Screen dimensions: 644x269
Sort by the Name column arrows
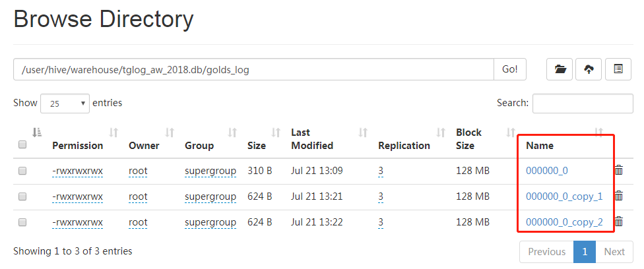599,133
